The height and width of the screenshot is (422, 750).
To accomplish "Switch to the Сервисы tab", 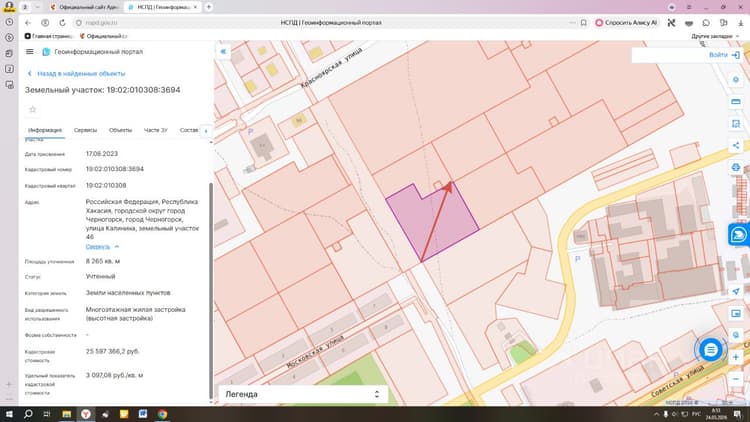I will coord(85,130).
